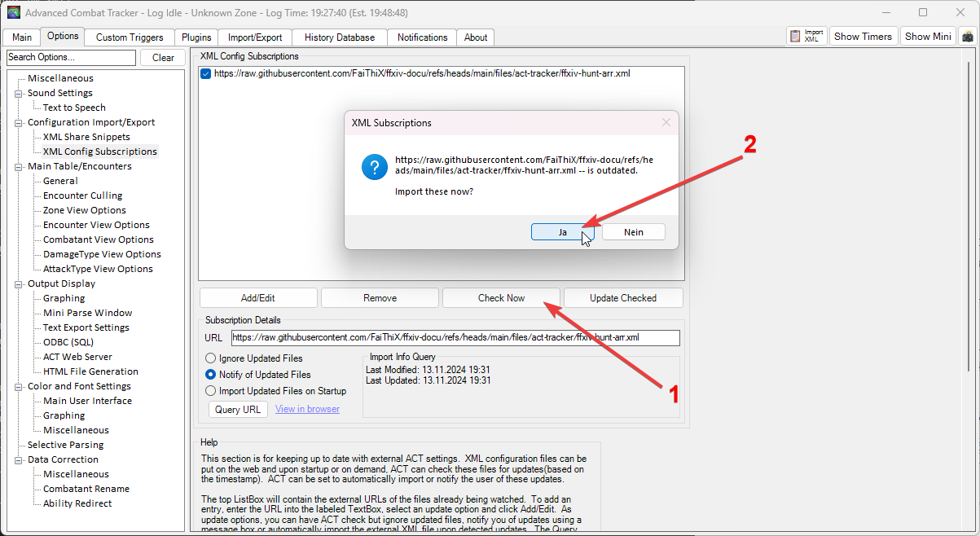Select HTML File Generation tree item

(x=90, y=371)
